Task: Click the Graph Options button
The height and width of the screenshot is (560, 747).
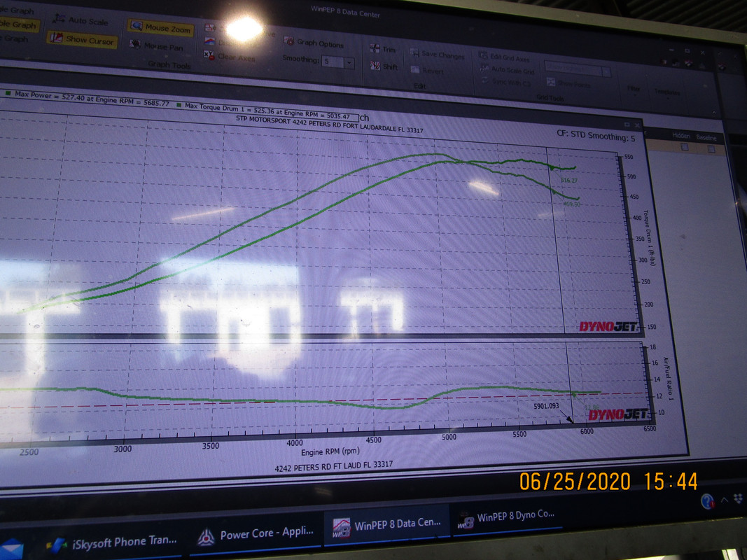Action: click(x=314, y=43)
